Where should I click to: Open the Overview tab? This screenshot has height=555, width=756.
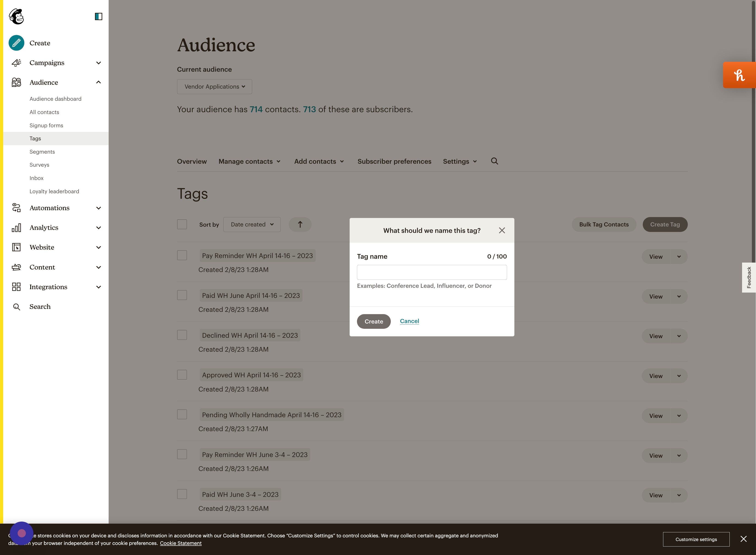click(192, 161)
